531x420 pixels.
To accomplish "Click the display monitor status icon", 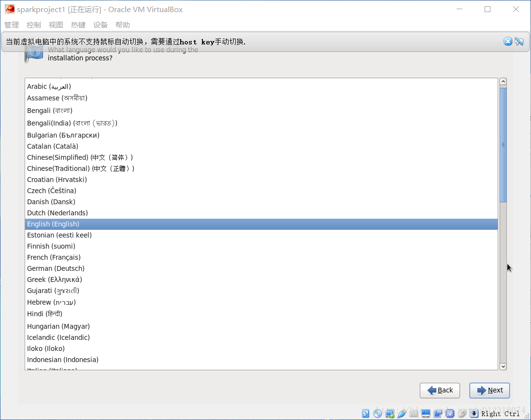I will pyautogui.click(x=426, y=413).
